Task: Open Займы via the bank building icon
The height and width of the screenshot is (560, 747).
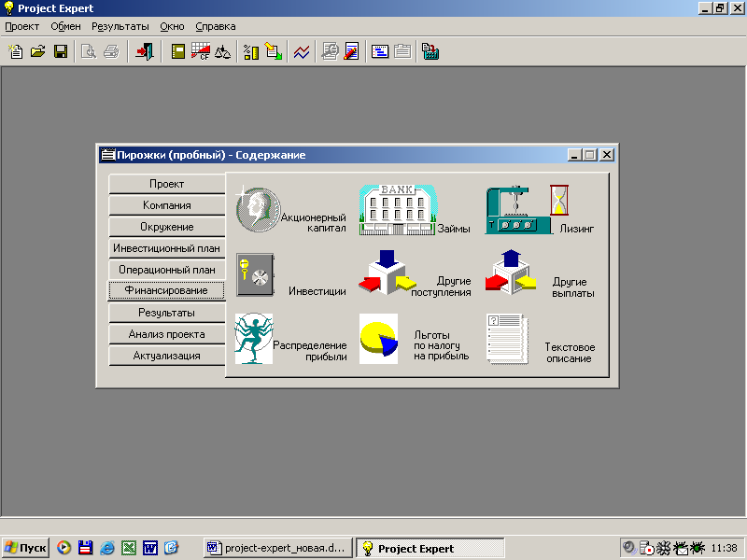Action: pos(398,210)
